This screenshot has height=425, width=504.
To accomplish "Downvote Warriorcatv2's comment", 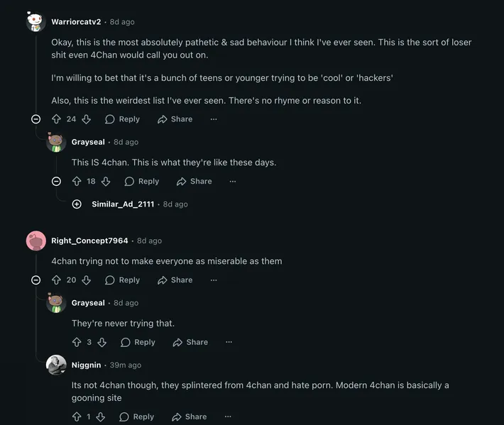I will coord(86,119).
